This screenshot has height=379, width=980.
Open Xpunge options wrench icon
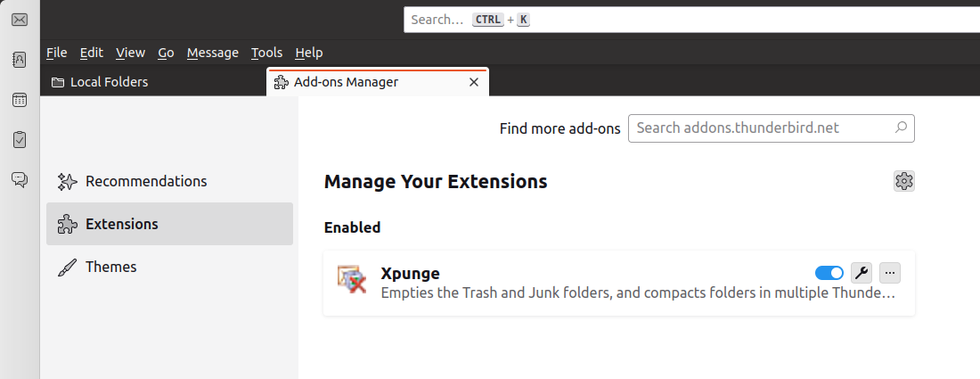(862, 273)
